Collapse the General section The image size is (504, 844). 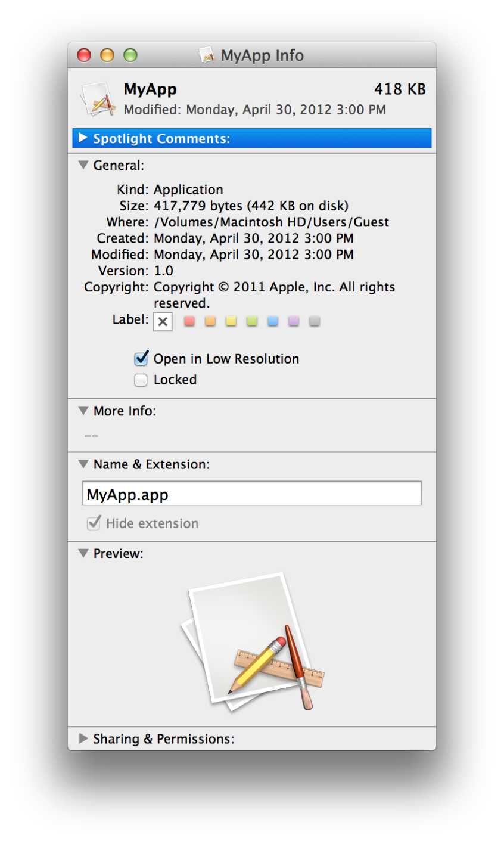click(x=83, y=165)
